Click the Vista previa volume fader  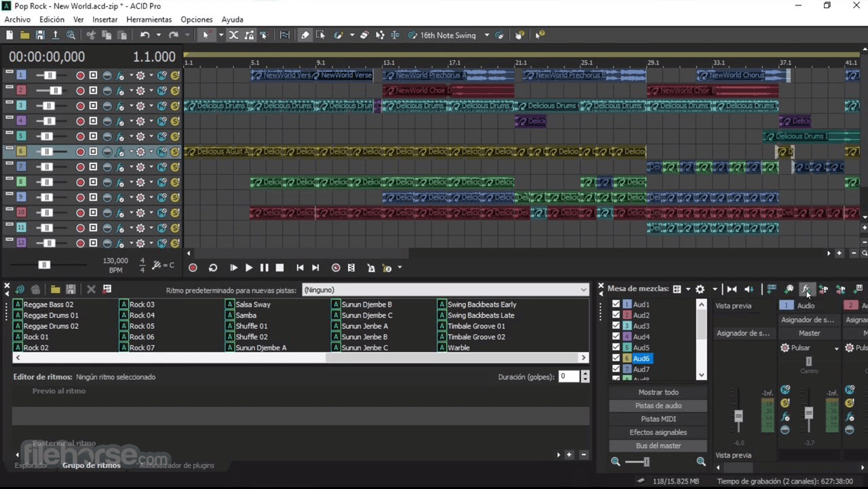[738, 416]
